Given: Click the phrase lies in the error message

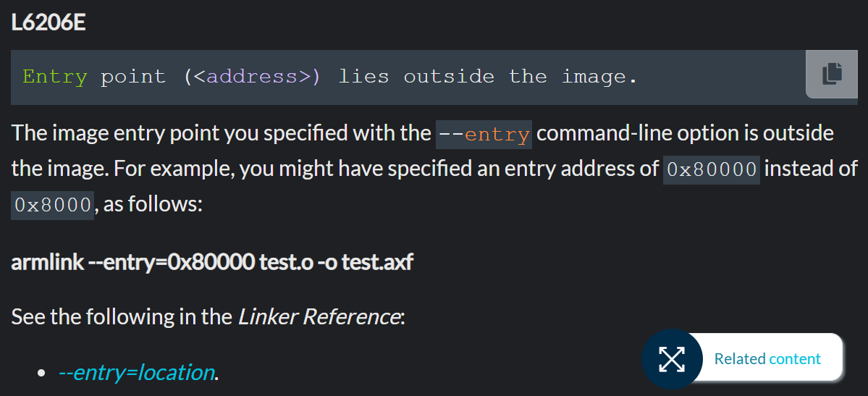Looking at the screenshot, I should [363, 77].
